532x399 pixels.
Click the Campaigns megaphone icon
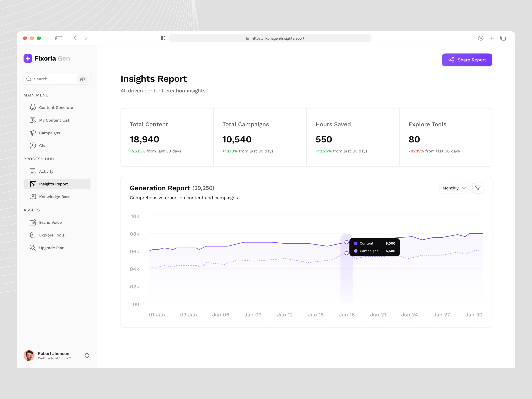(x=33, y=133)
